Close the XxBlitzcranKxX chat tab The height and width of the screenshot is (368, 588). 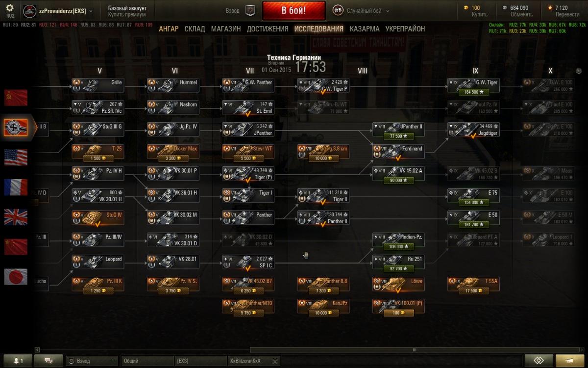275,361
